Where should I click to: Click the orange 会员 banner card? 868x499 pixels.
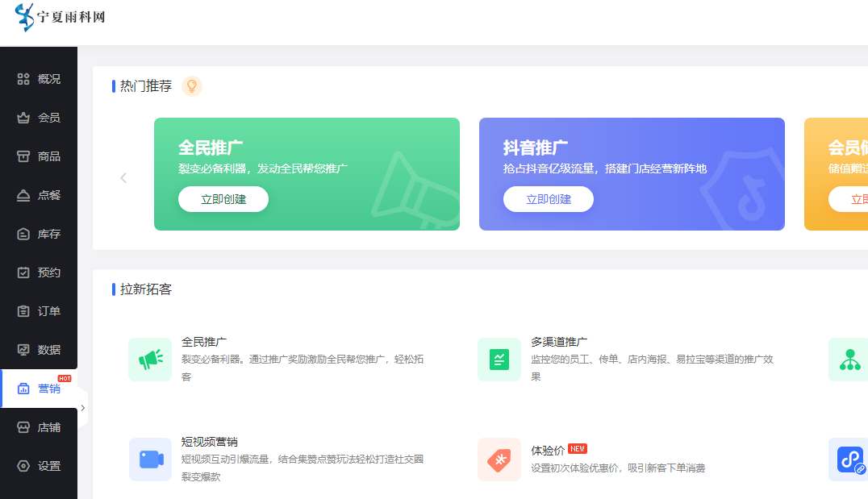[x=836, y=174]
